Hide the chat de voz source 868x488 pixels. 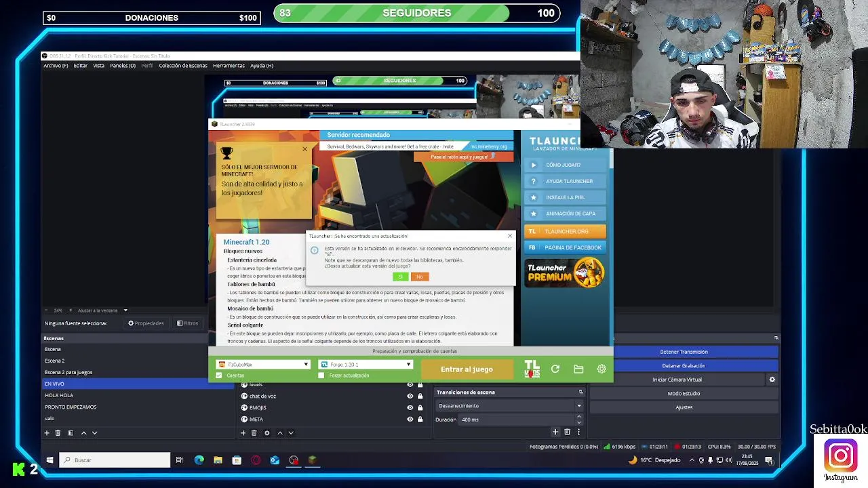[410, 396]
